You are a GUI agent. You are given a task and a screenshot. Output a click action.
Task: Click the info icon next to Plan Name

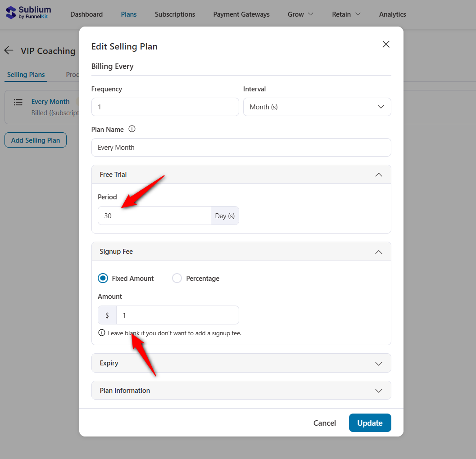[x=132, y=129]
